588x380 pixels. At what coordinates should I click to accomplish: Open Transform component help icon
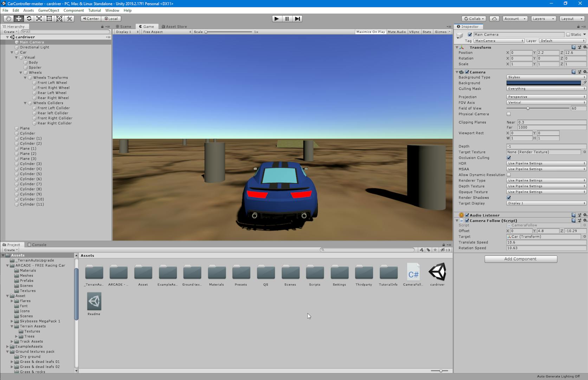[x=573, y=47]
